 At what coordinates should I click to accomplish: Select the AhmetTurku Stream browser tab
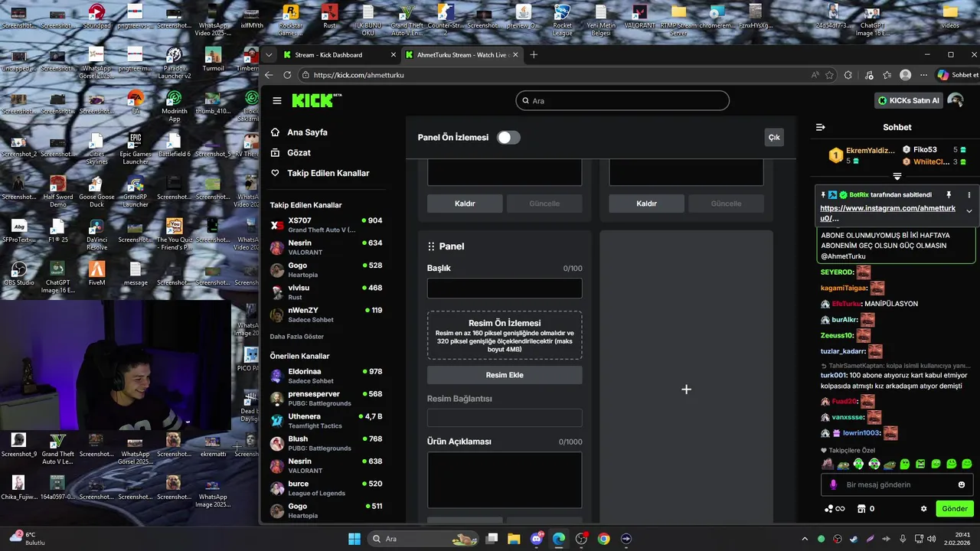pyautogui.click(x=462, y=55)
